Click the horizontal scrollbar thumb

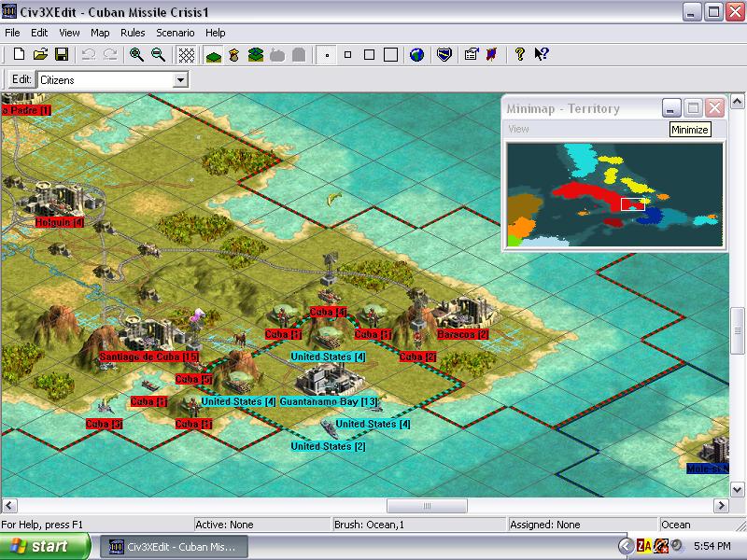[427, 505]
